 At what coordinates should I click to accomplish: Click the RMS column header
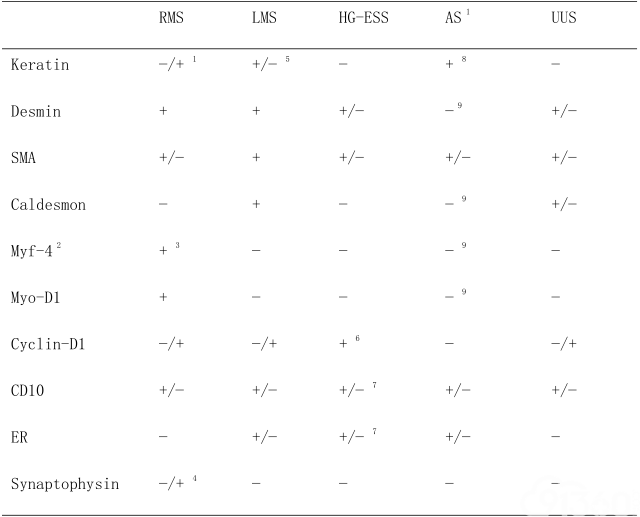(x=171, y=18)
